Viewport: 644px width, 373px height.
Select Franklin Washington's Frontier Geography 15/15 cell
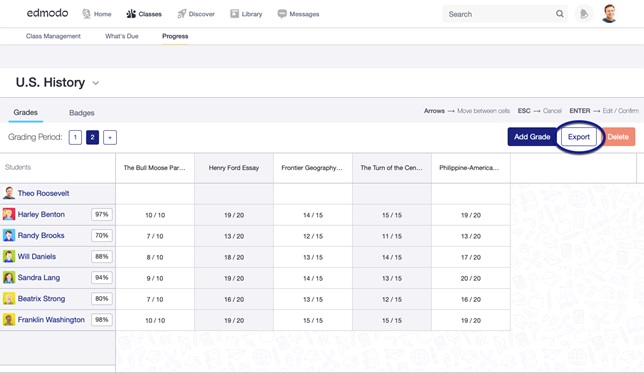(313, 320)
